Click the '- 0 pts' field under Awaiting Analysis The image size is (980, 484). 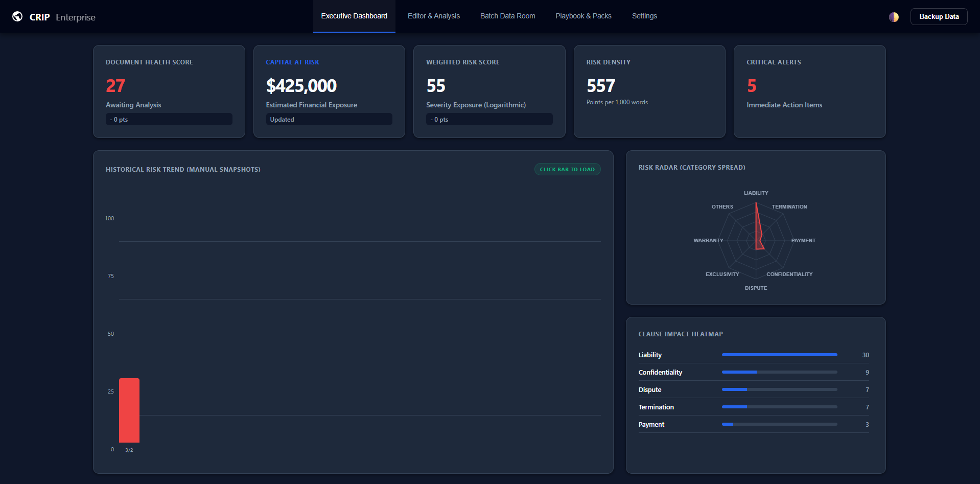pyautogui.click(x=169, y=119)
